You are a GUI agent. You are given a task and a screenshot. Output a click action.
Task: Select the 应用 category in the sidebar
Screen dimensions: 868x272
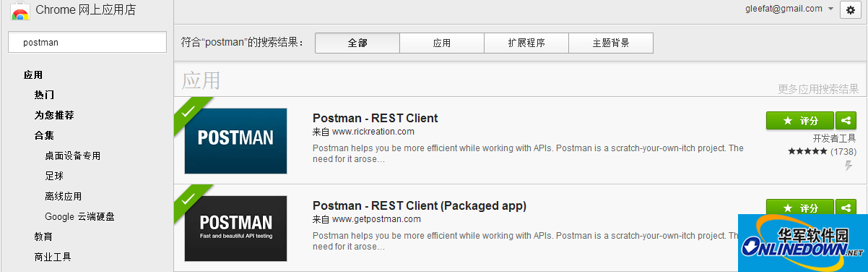tap(33, 75)
